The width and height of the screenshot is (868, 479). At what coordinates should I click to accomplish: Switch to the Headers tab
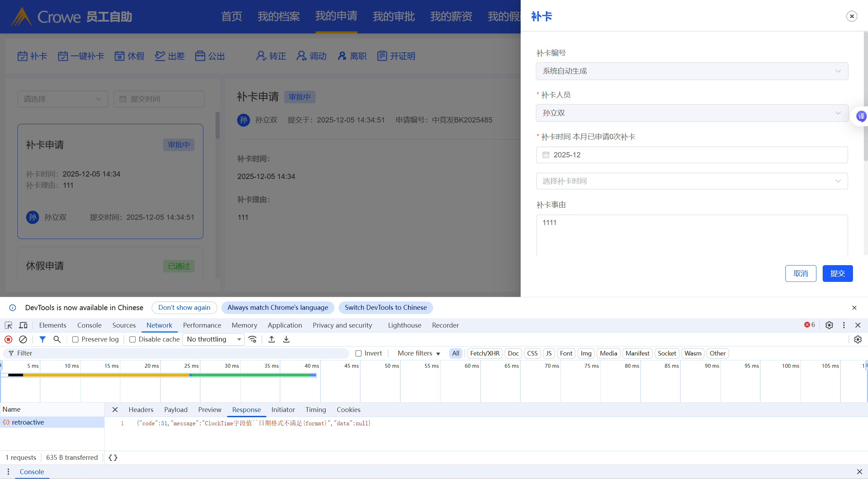coord(141,410)
